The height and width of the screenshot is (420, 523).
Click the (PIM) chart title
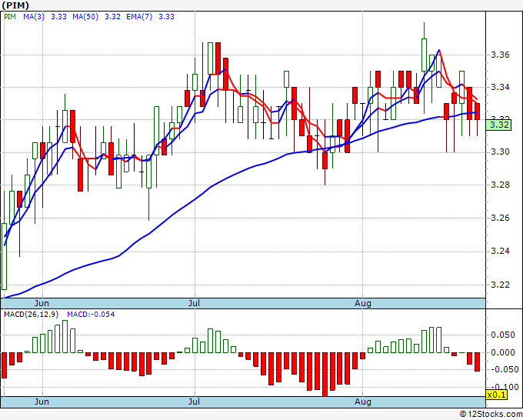(15, 5)
